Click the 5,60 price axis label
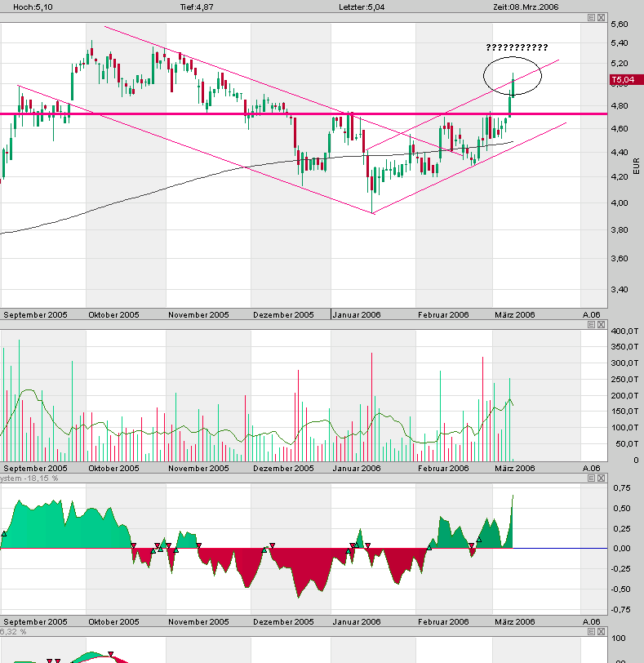 (x=619, y=24)
